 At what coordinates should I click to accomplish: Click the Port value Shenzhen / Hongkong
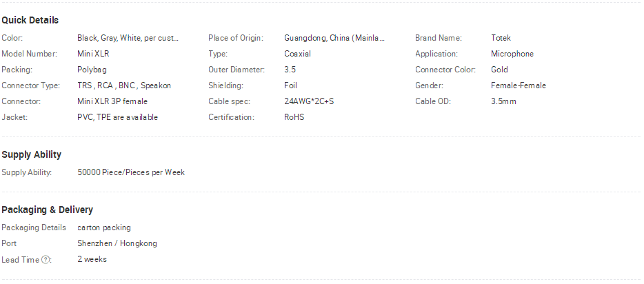117,243
